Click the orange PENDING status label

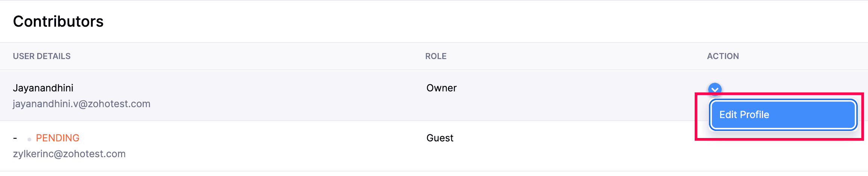pyautogui.click(x=58, y=138)
